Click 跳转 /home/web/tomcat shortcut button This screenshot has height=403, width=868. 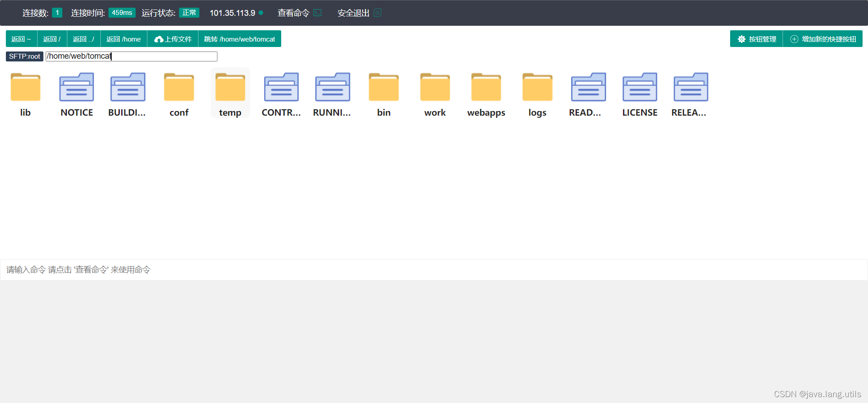(240, 39)
